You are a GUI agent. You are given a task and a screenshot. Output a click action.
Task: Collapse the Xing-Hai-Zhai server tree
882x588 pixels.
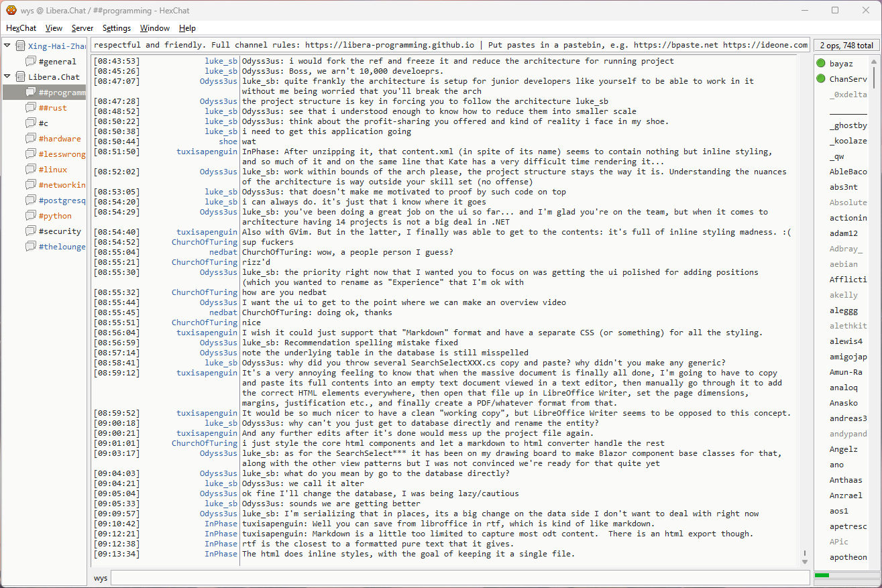pyautogui.click(x=7, y=46)
